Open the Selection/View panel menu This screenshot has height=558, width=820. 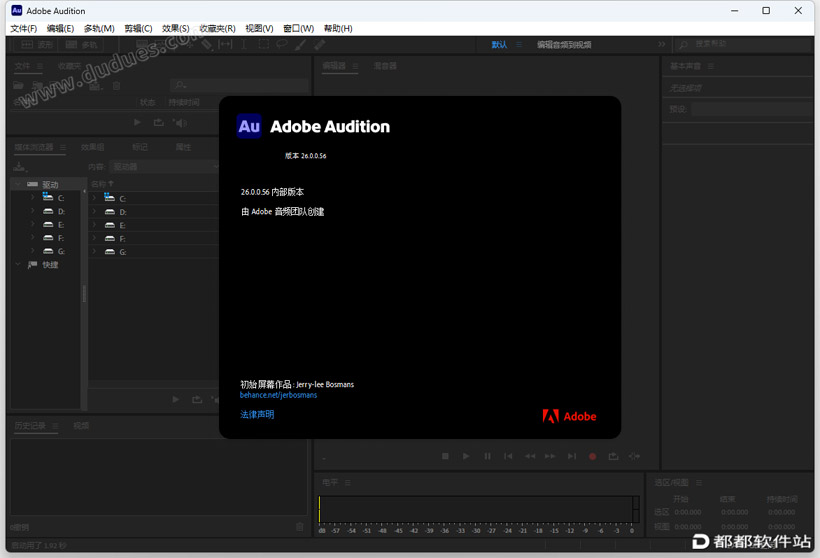[699, 482]
